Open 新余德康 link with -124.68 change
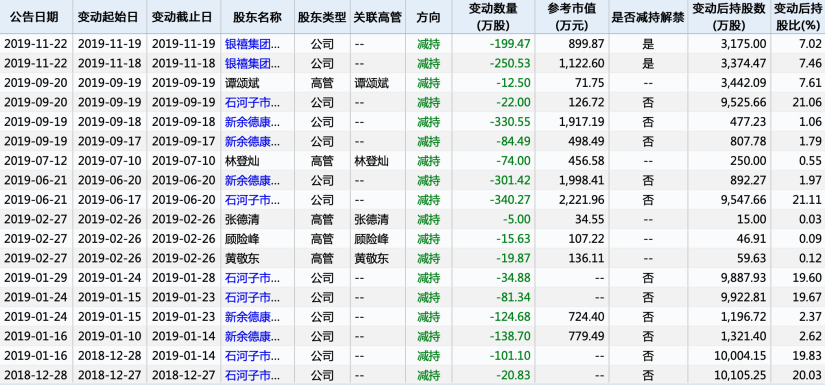The height and width of the screenshot is (386, 825). tap(252, 317)
